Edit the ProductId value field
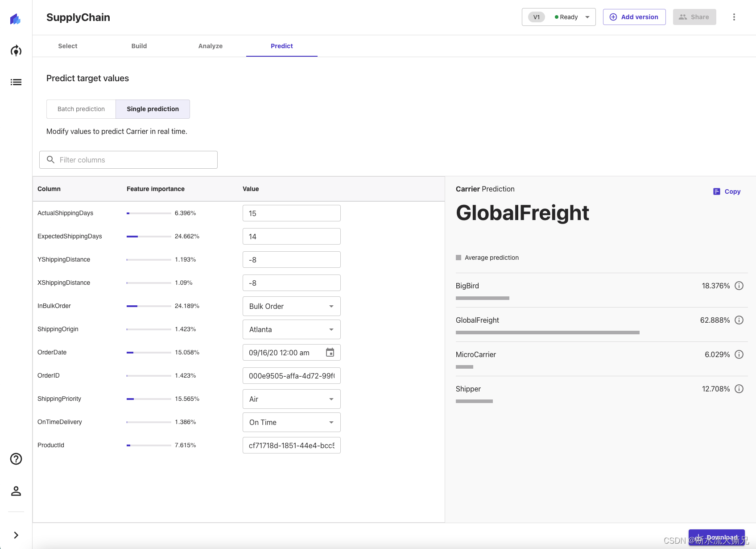This screenshot has width=756, height=549. (292, 445)
